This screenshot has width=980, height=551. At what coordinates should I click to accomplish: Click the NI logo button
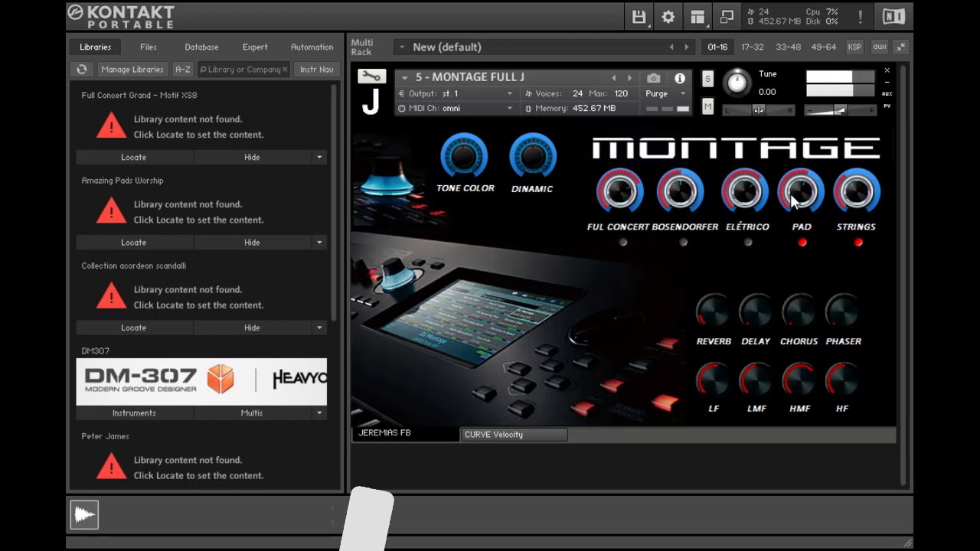893,17
